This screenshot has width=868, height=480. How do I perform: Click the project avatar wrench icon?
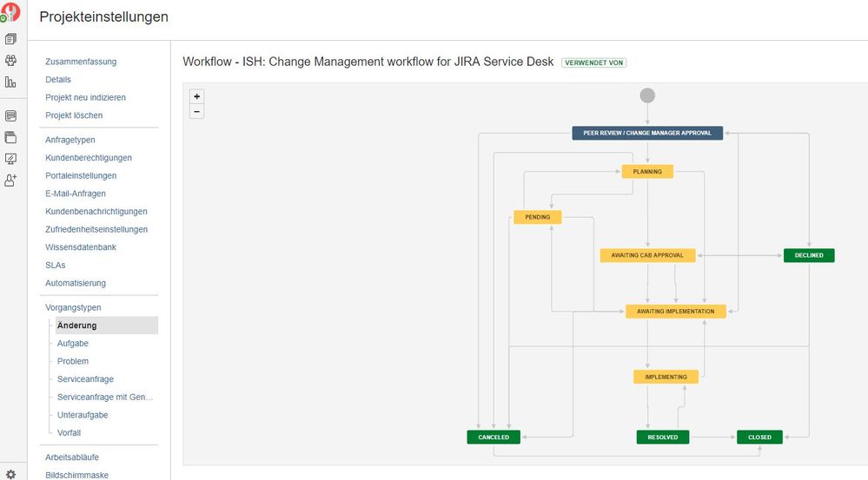[x=10, y=11]
